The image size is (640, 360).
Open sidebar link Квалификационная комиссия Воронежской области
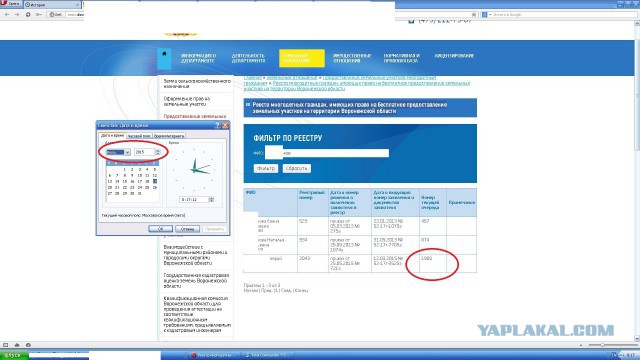[x=197, y=314]
